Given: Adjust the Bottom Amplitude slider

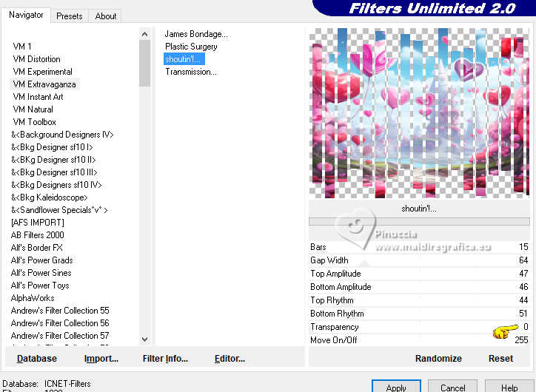Looking at the screenshot, I should 419,287.
